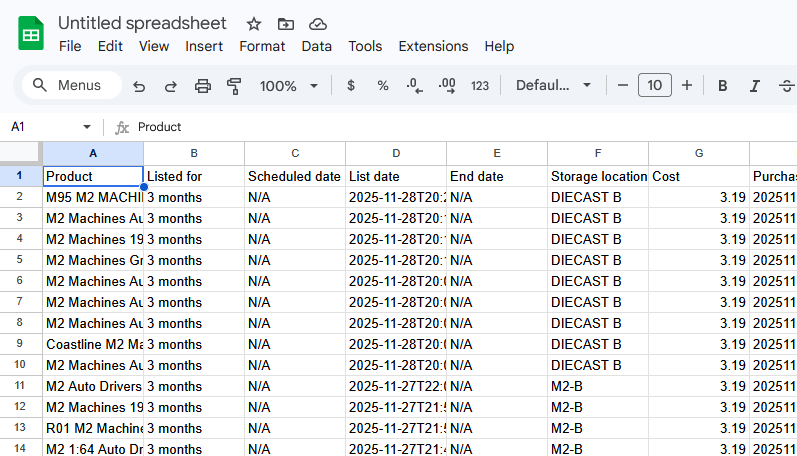
Task: Open the Tools menu
Action: click(x=365, y=46)
